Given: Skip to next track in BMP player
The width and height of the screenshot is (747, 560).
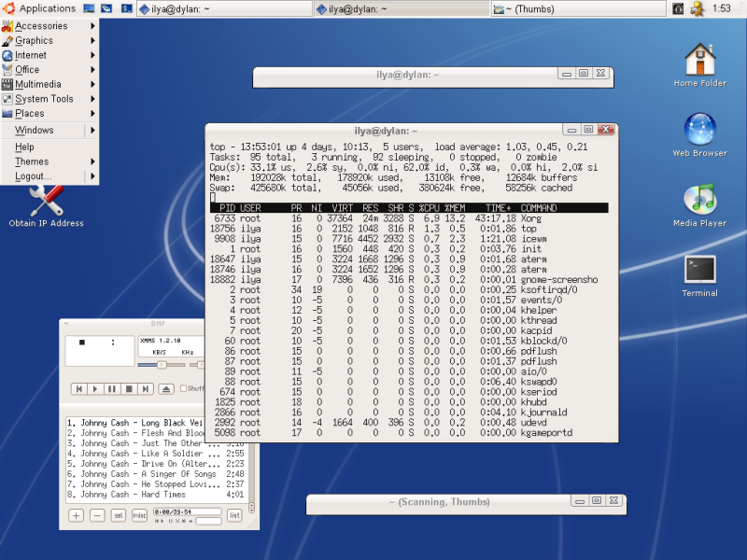Looking at the screenshot, I should (145, 389).
